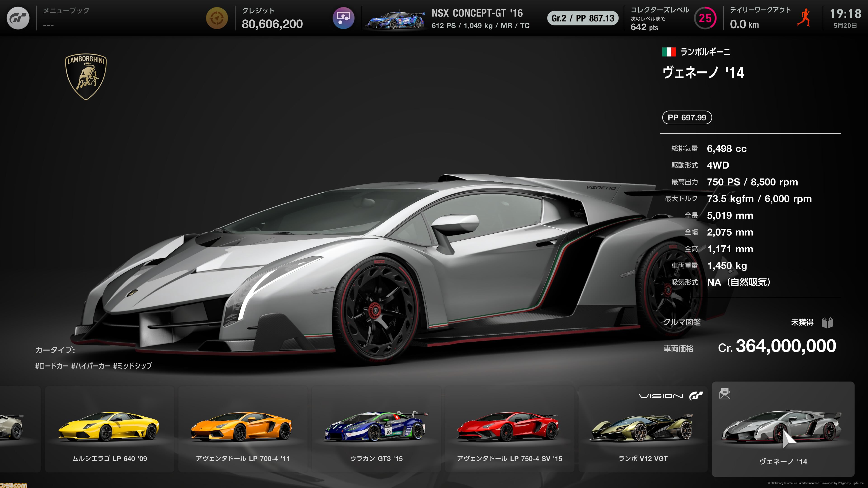This screenshot has height=488, width=868.
Task: Click the 未獲得 status text
Action: (x=802, y=322)
